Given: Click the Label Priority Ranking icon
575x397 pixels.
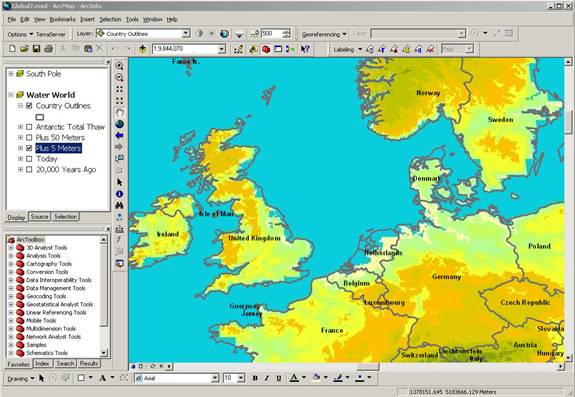Looking at the screenshot, I should 382,49.
